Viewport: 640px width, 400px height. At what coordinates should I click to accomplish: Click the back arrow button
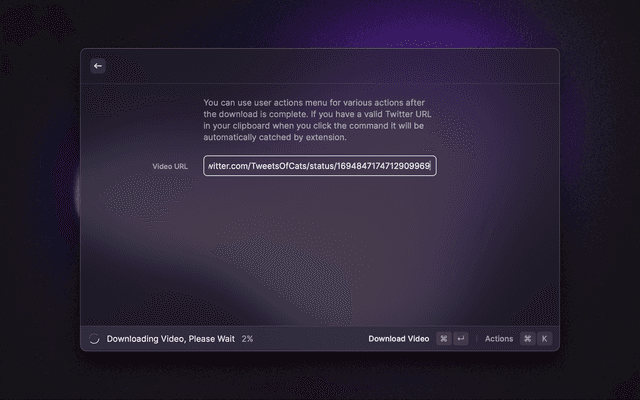(x=98, y=66)
